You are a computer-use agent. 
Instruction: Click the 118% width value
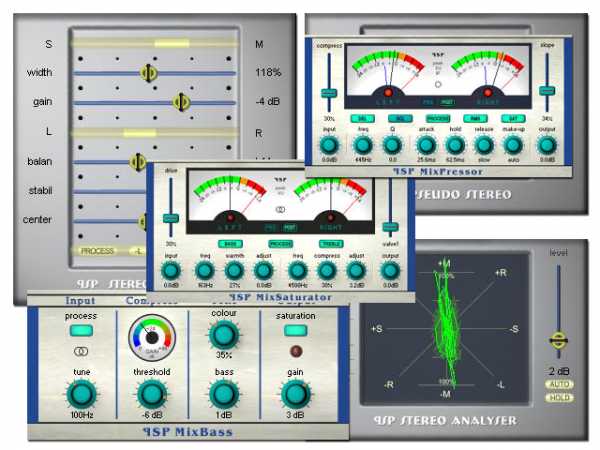coord(268,72)
